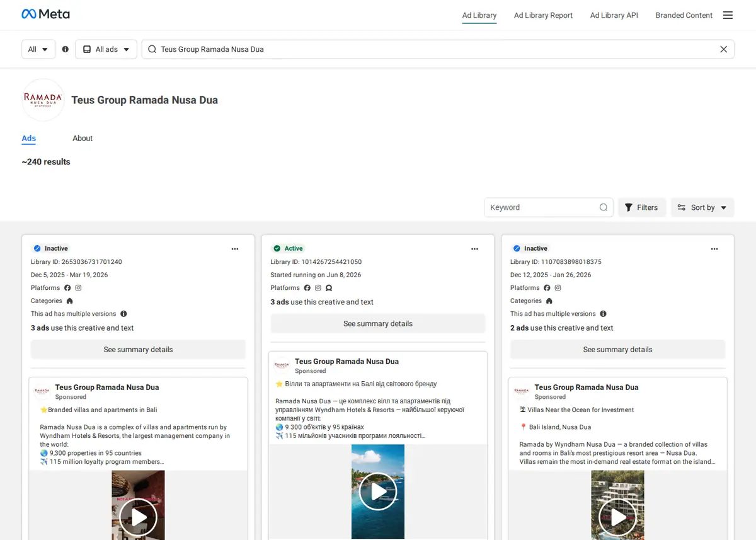Click the Active status badge
Screen dimensions: 756x540
click(x=288, y=248)
